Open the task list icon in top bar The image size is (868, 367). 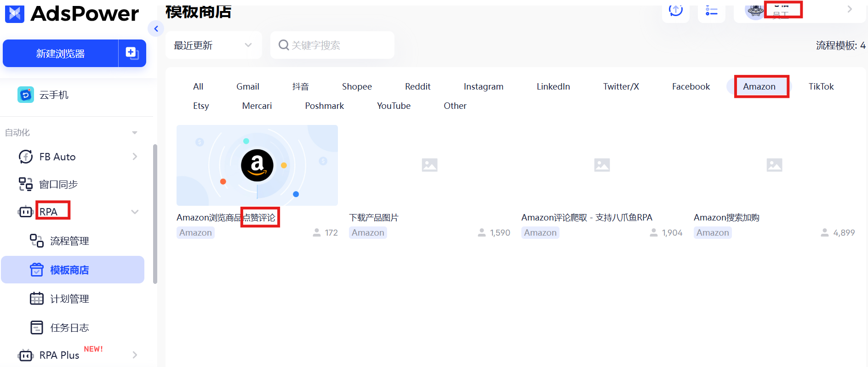(711, 11)
